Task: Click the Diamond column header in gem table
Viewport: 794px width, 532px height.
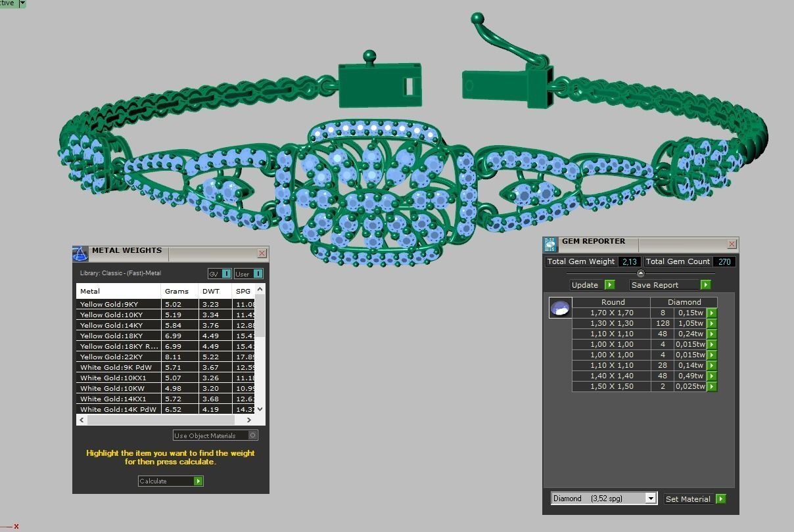Action: (684, 302)
